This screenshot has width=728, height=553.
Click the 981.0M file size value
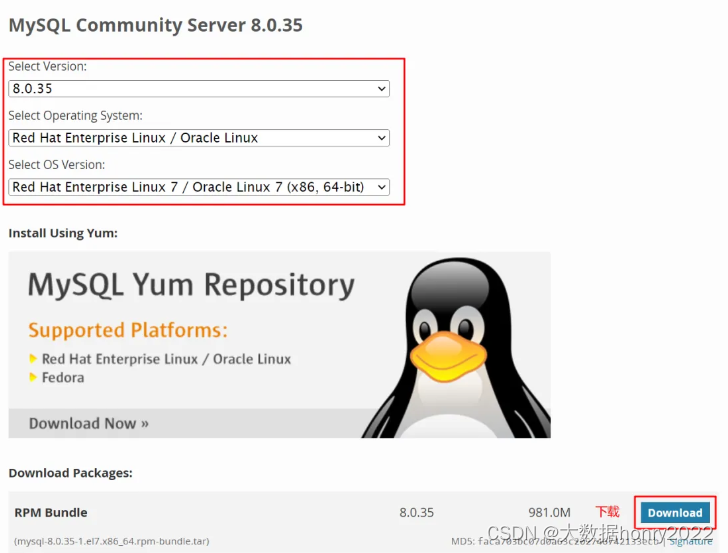[549, 513]
